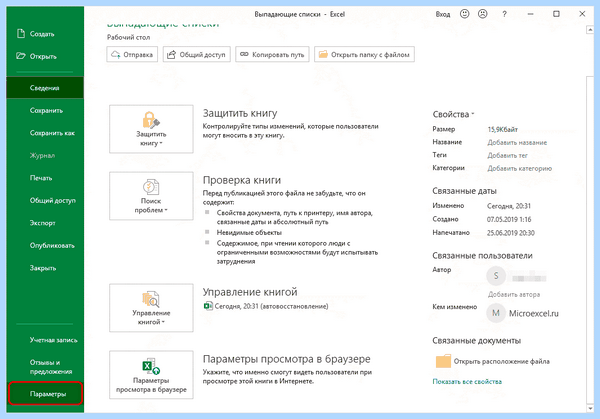Click the Проверка книги heading
The image size is (600, 419).
pyautogui.click(x=241, y=180)
